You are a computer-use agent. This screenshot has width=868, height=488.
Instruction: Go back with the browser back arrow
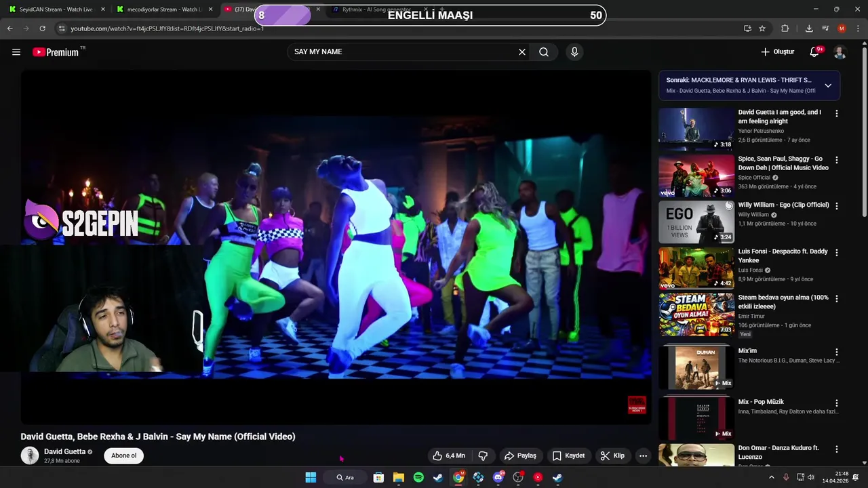point(9,28)
